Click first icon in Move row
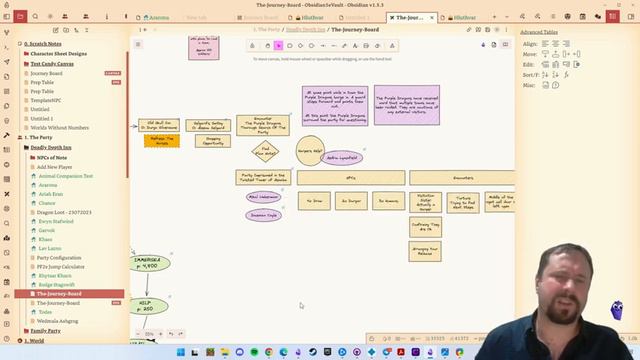The image size is (640, 360). coord(545,54)
